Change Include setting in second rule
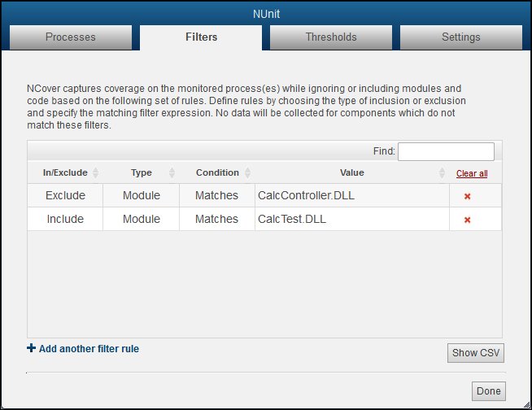The height and width of the screenshot is (410, 532). [65, 219]
